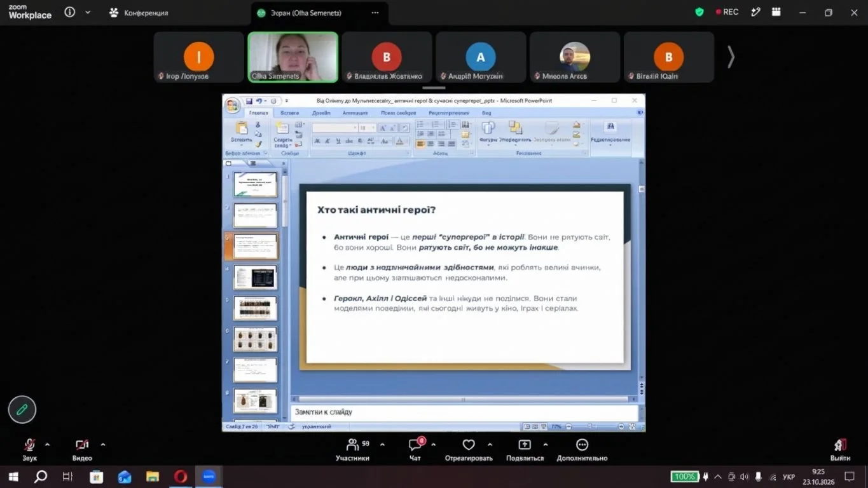The width and height of the screenshot is (868, 488).
Task: Click the green encryption shield icon
Action: point(699,12)
